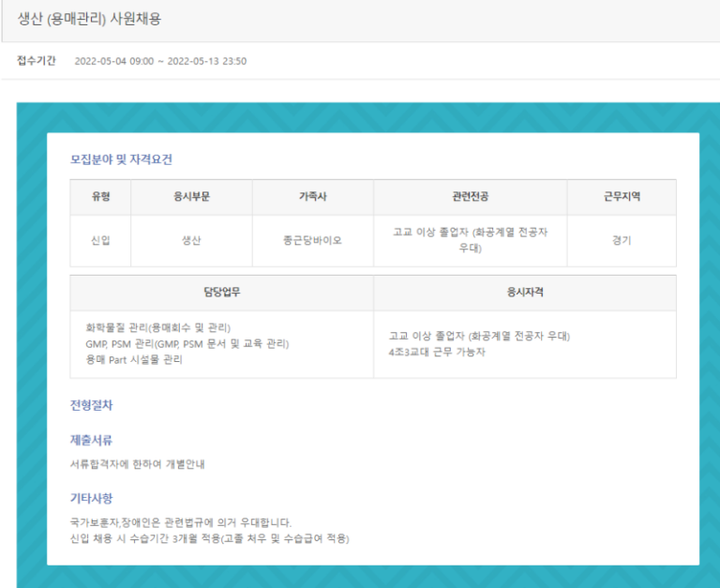
Task: Select the 종근당바이오 table cell
Action: (x=313, y=240)
